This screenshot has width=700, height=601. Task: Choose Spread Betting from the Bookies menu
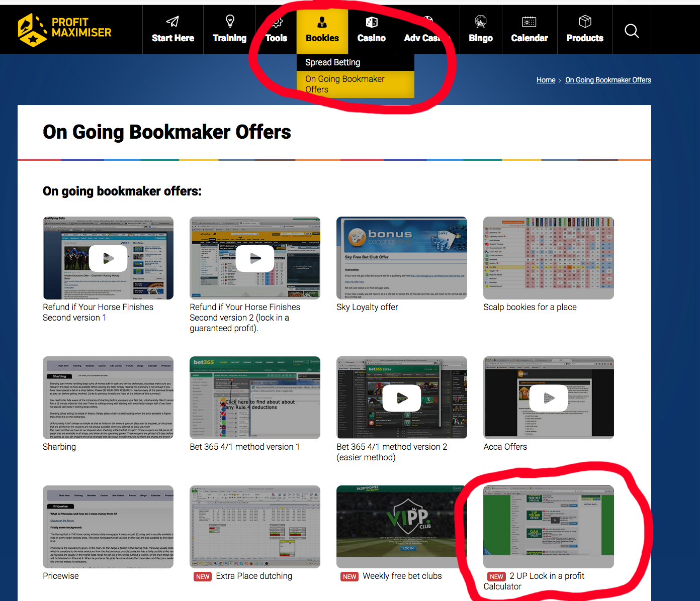click(x=332, y=62)
